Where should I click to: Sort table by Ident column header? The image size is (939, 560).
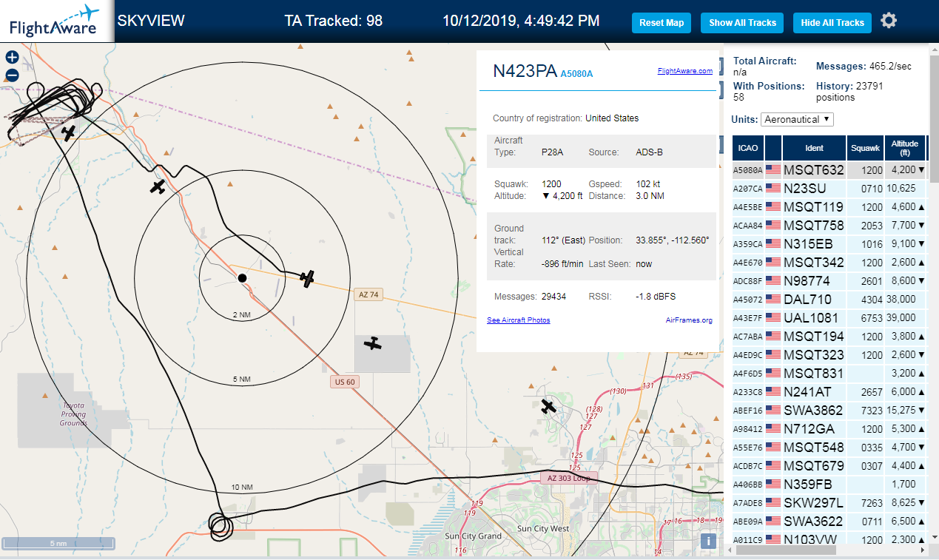tap(814, 148)
